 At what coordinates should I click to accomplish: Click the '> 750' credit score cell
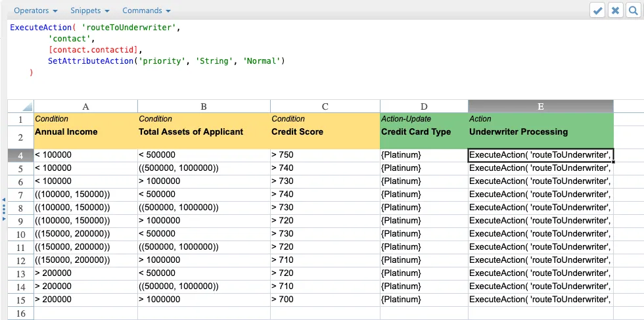325,155
